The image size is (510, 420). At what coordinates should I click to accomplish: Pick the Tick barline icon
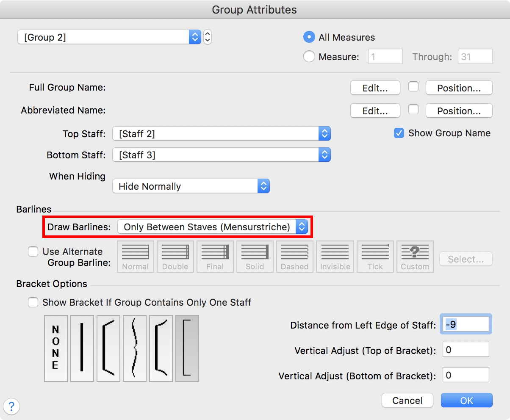click(375, 256)
